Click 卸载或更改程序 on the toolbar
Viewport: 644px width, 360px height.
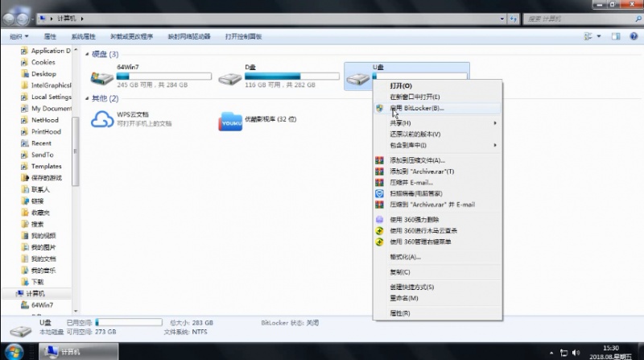[131, 36]
